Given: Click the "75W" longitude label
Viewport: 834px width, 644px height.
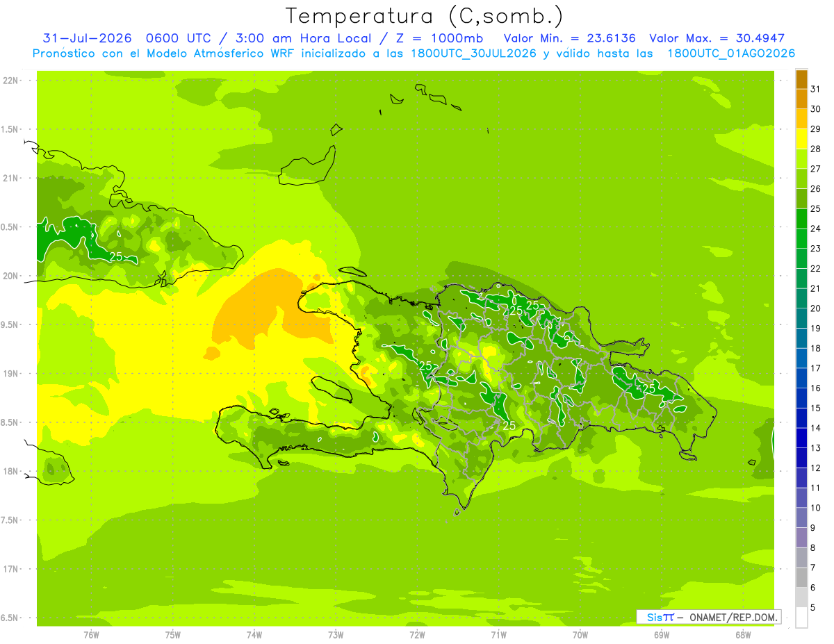Looking at the screenshot, I should pos(173,635).
